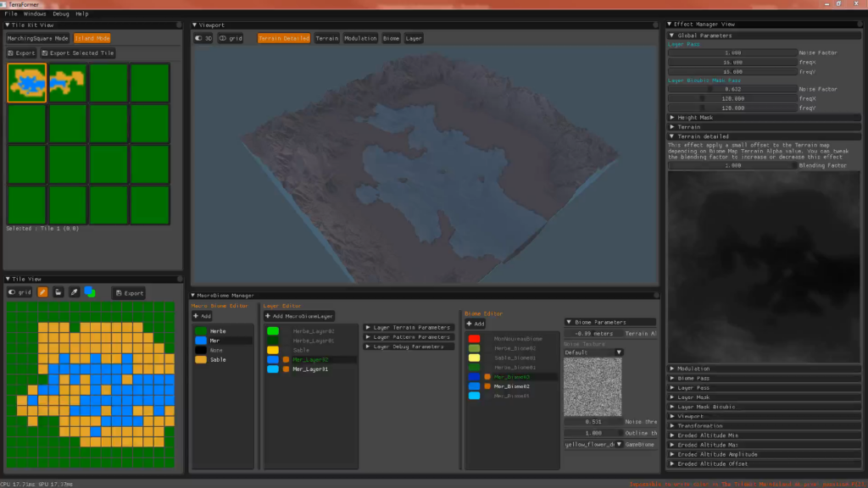Click the blue-green overlapping color icon
Screen dimensions: 868x488
point(90,292)
